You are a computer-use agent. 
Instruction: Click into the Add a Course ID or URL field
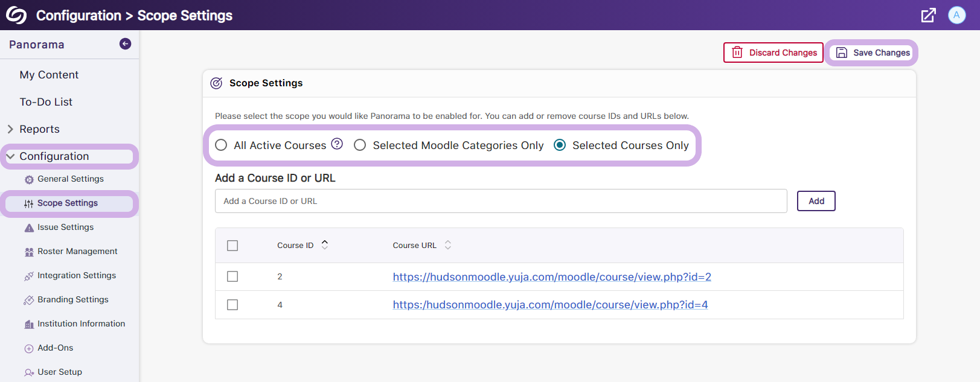point(501,201)
